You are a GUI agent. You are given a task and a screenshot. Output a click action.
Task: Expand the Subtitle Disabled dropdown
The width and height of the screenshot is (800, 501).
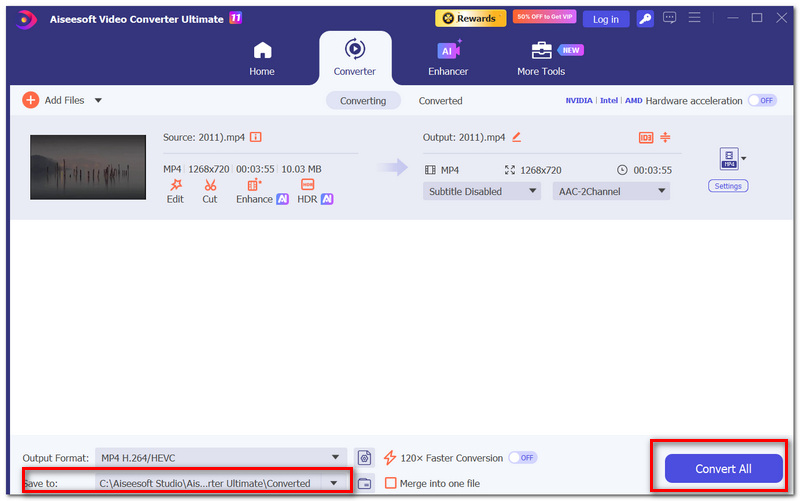(482, 191)
